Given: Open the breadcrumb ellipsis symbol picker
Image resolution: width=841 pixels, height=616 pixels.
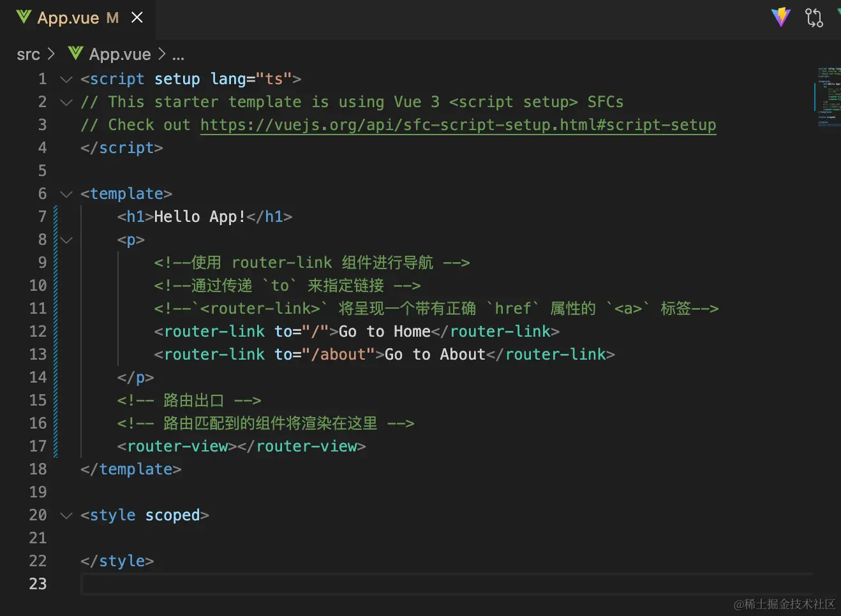Looking at the screenshot, I should pos(178,55).
